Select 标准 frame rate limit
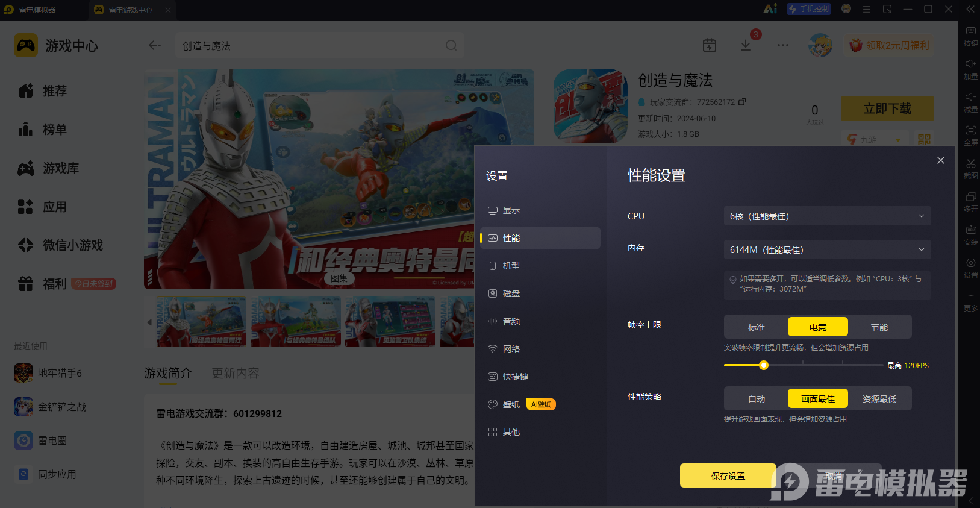The height and width of the screenshot is (508, 980). tap(757, 327)
